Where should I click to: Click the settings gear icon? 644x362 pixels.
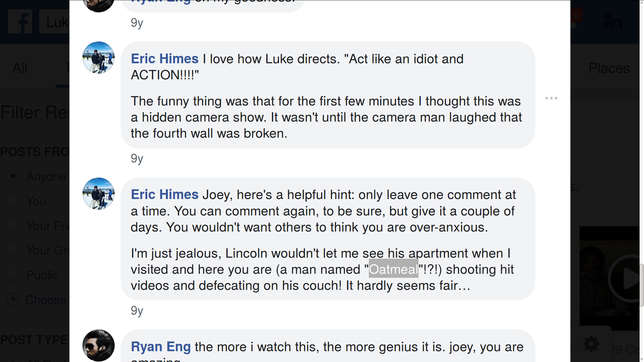(591, 344)
